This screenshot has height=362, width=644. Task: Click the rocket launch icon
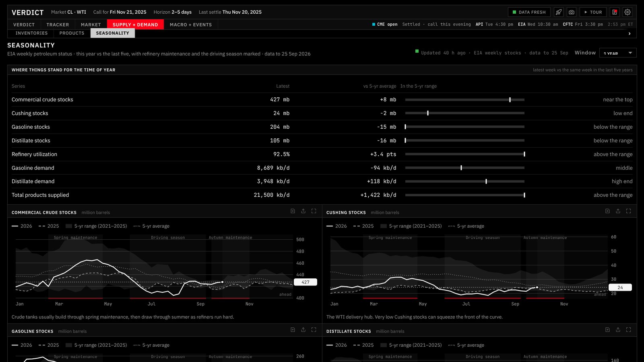click(x=559, y=12)
